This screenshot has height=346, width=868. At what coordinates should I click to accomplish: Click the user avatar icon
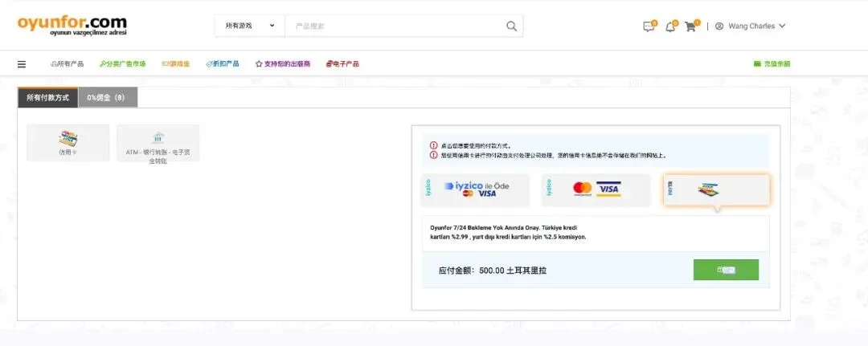click(719, 26)
